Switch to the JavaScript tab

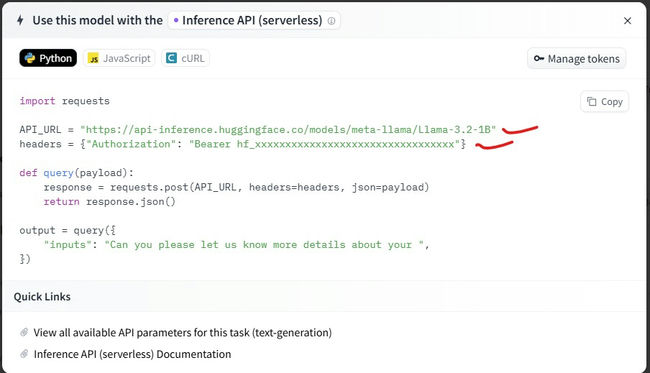[x=119, y=58]
